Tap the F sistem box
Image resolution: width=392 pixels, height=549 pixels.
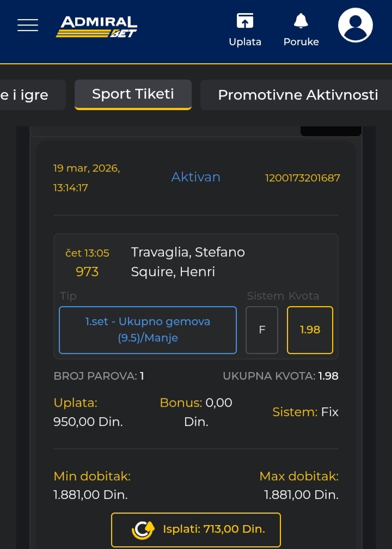(x=262, y=330)
